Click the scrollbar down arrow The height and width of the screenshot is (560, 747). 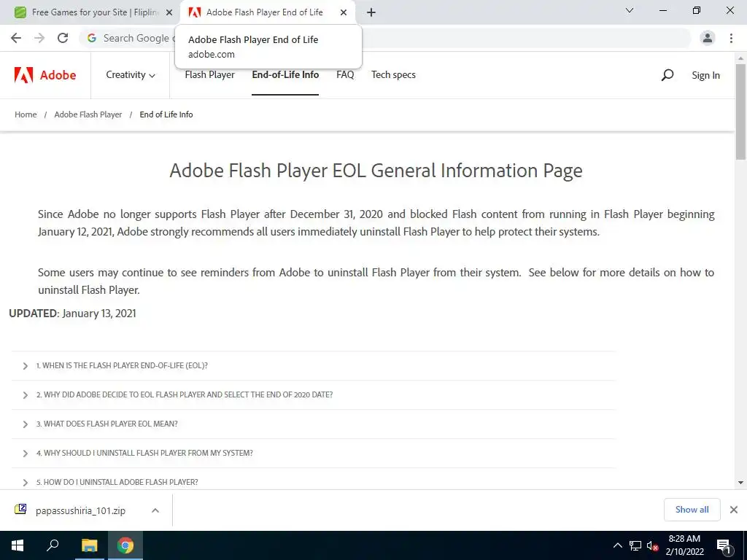(x=740, y=483)
